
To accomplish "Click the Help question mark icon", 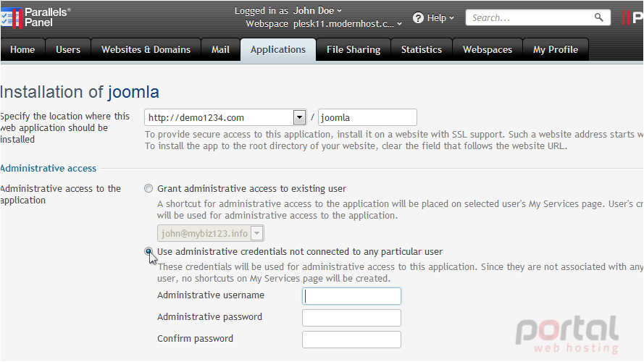I will click(418, 18).
